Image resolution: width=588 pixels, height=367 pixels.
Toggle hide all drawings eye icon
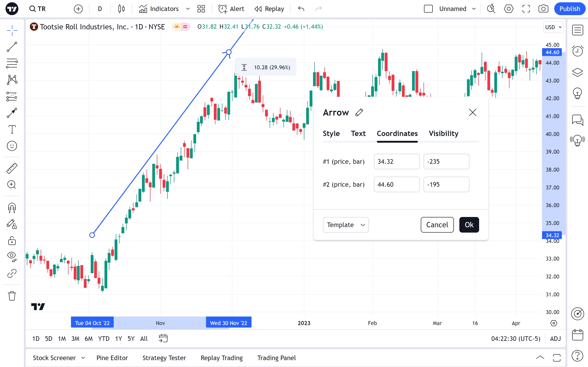click(12, 256)
